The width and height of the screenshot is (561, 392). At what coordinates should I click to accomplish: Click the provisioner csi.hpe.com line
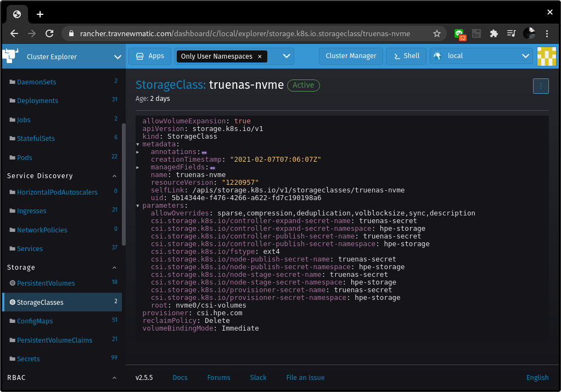pos(193,314)
